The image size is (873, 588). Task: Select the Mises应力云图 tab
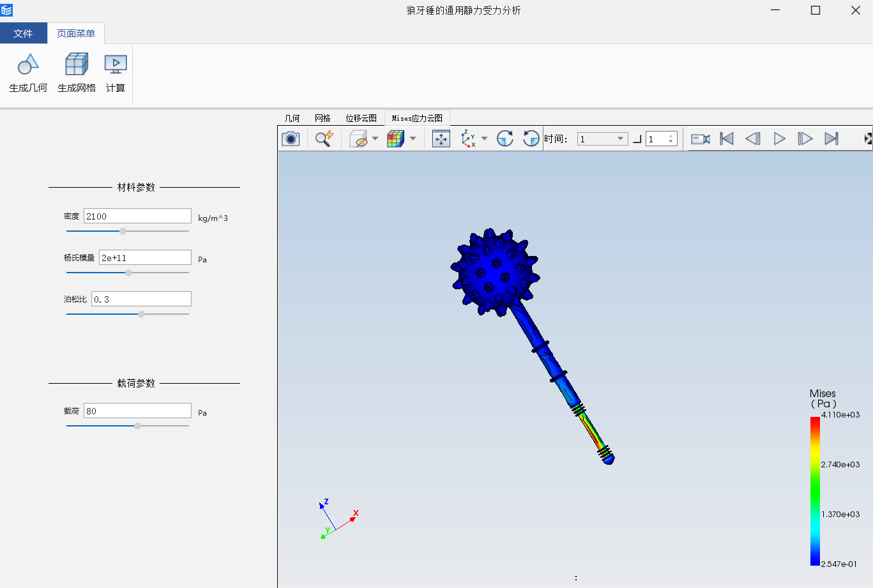tap(417, 118)
